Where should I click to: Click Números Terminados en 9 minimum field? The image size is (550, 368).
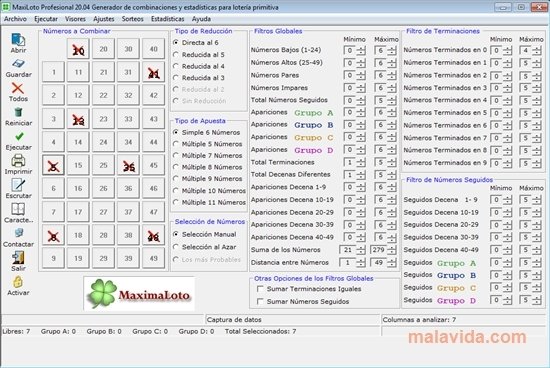[x=496, y=163]
